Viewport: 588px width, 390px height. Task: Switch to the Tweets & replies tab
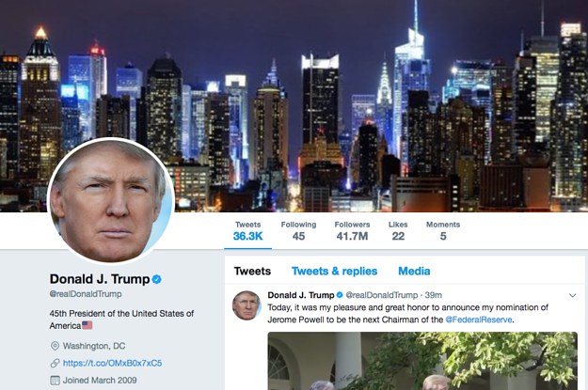(335, 271)
